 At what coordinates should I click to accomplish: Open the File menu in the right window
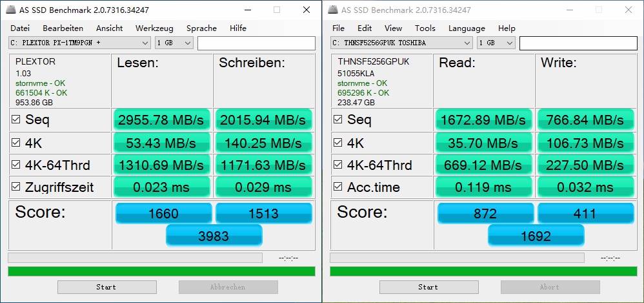point(338,28)
